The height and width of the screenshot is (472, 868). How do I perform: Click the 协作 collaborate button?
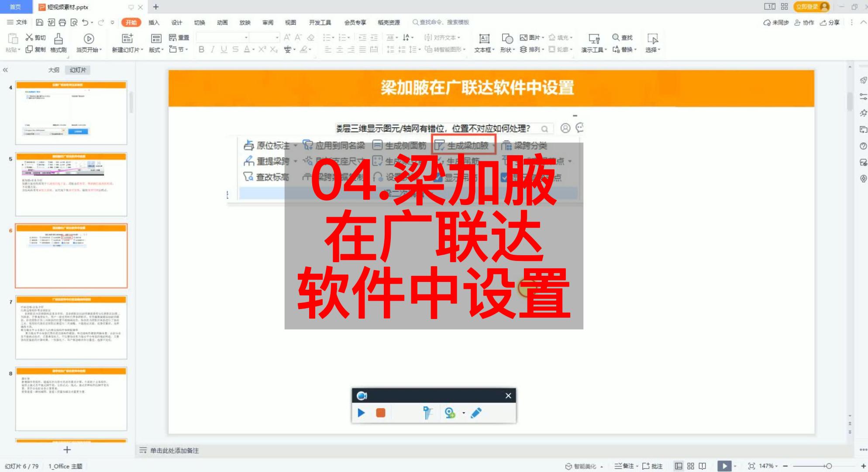[804, 22]
